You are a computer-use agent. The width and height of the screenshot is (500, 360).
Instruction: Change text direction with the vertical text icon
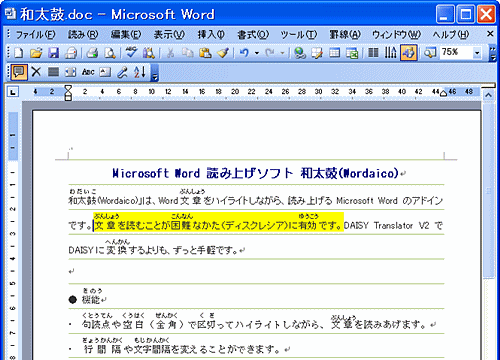tap(390, 53)
